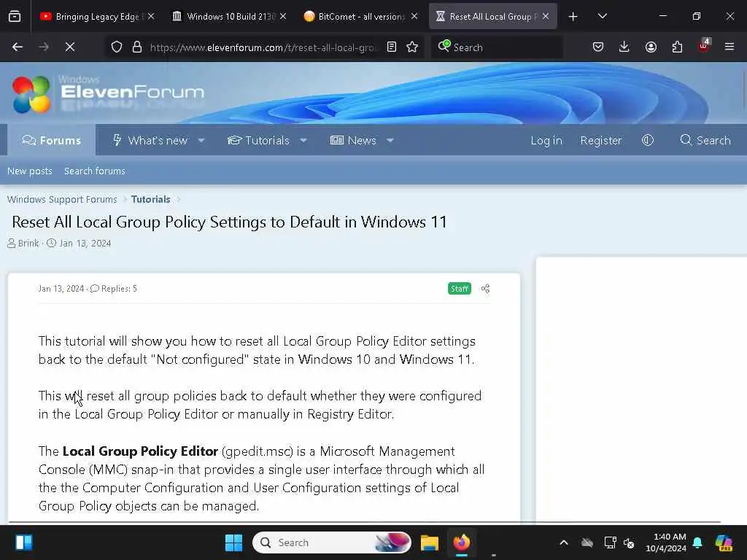Open File Explorer from taskbar
The image size is (747, 560).
(x=429, y=542)
